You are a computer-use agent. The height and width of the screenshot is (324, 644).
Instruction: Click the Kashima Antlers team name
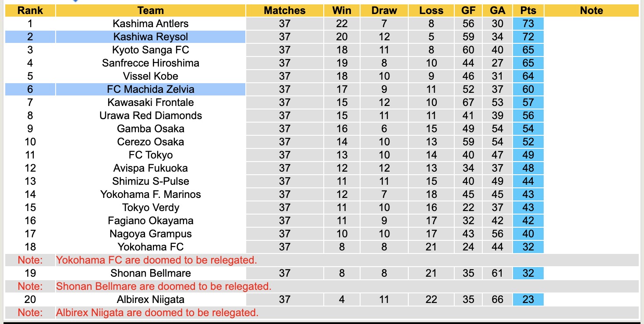click(x=150, y=24)
